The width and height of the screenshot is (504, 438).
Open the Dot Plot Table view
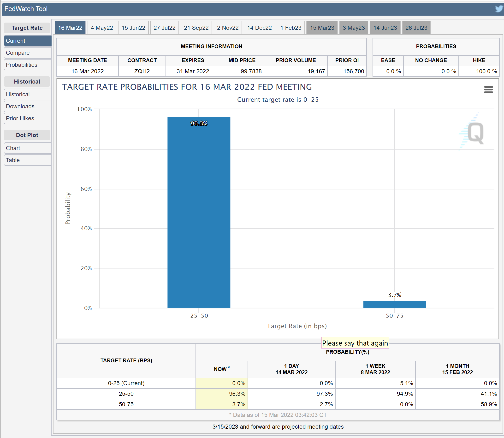pyautogui.click(x=27, y=160)
